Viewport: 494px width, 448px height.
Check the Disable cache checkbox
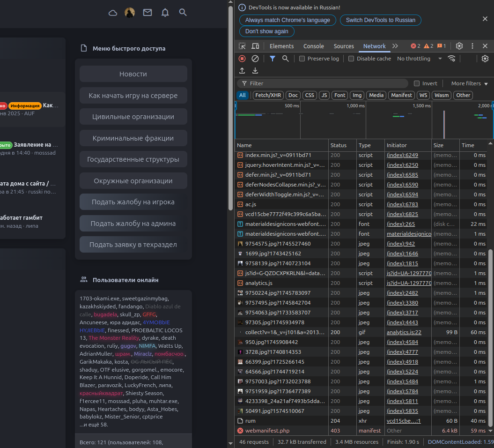pyautogui.click(x=351, y=59)
